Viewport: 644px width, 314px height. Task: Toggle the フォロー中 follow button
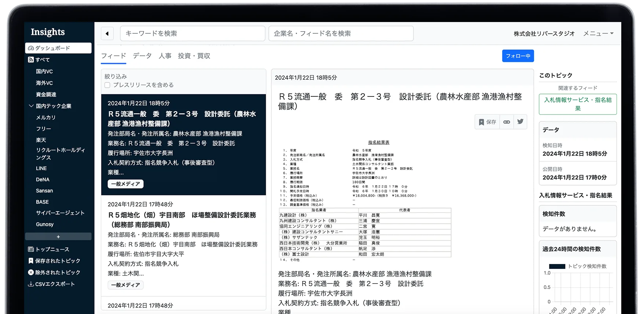pyautogui.click(x=518, y=56)
